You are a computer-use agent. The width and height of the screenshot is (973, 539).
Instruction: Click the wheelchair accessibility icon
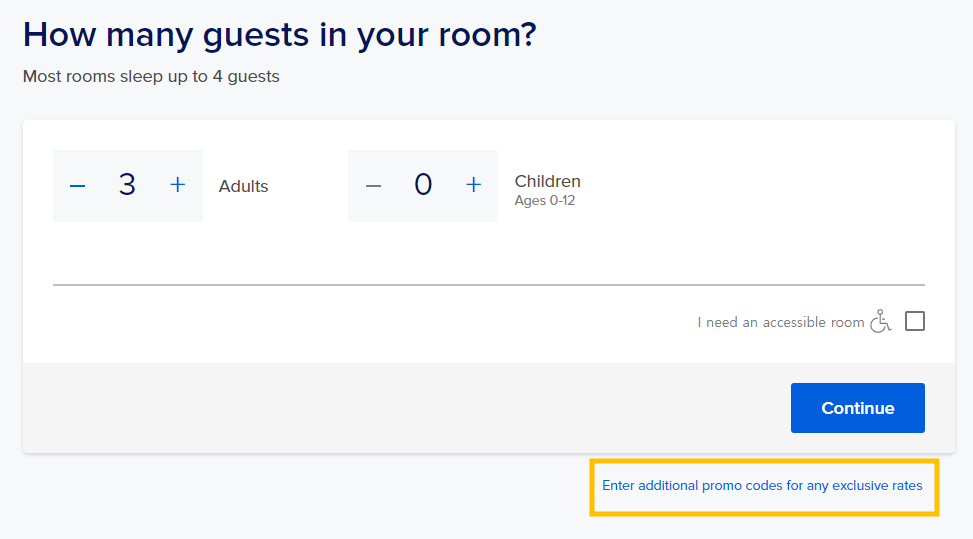click(881, 321)
